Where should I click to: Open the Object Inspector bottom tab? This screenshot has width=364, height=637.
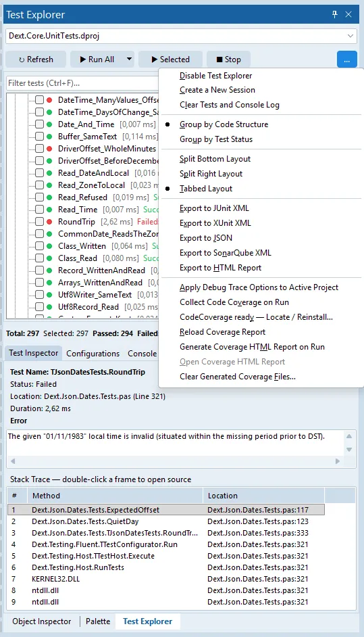point(42,621)
